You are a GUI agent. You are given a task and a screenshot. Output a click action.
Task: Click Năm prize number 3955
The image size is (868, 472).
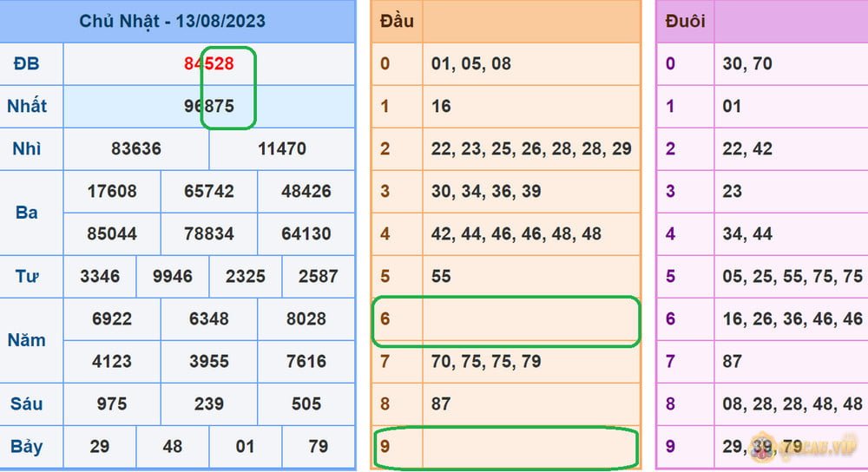pos(209,361)
